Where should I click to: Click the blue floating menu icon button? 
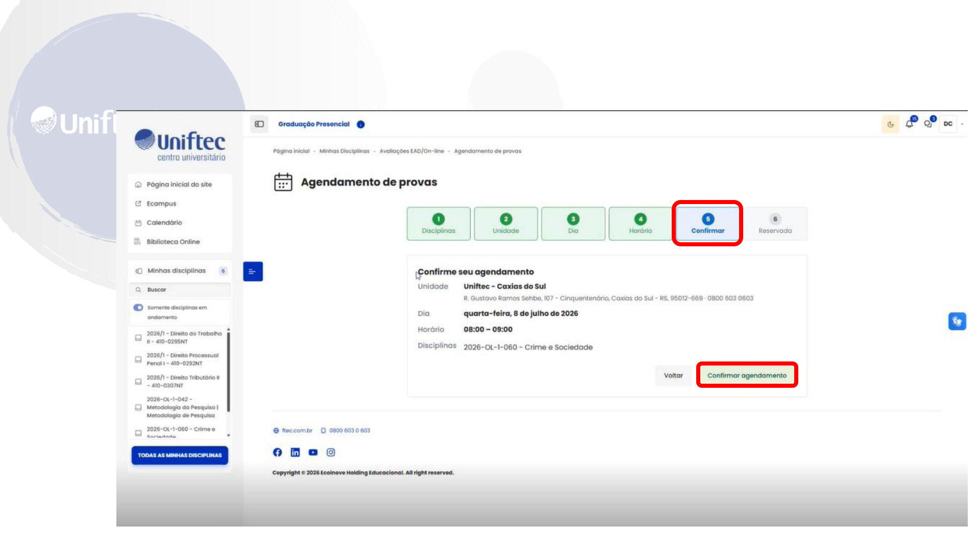point(253,271)
